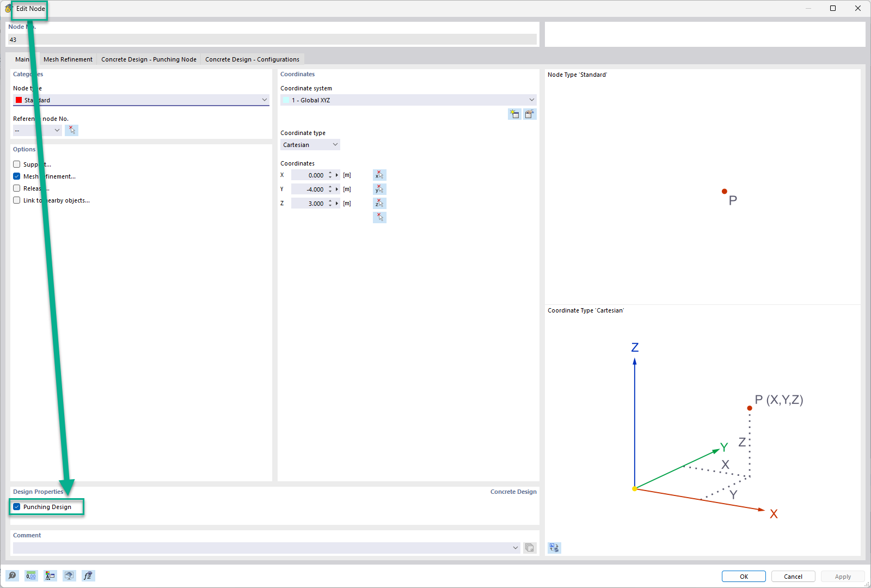
Task: Click inside the Comment input field
Action: (x=261, y=548)
